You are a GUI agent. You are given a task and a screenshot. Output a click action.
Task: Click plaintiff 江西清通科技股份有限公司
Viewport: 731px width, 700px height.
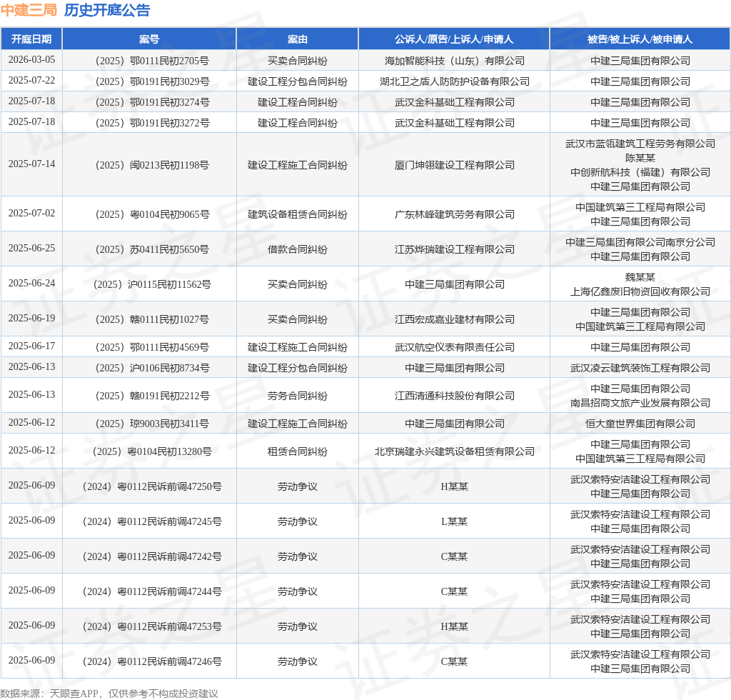point(455,396)
